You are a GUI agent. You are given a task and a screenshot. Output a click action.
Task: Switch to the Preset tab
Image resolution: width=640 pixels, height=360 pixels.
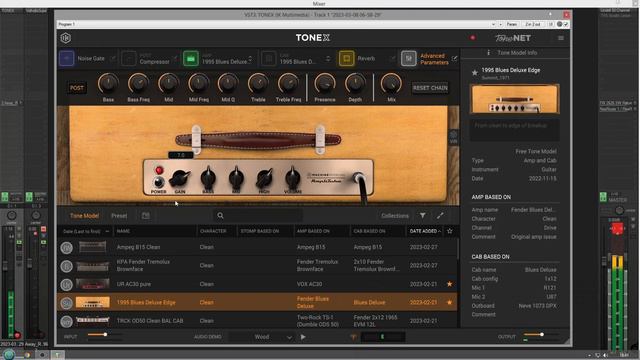(x=119, y=216)
